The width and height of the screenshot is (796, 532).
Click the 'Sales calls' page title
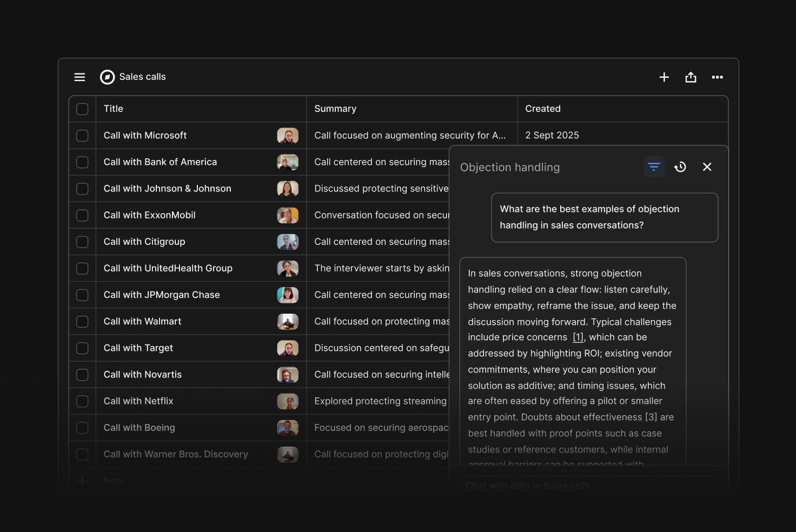pos(143,77)
